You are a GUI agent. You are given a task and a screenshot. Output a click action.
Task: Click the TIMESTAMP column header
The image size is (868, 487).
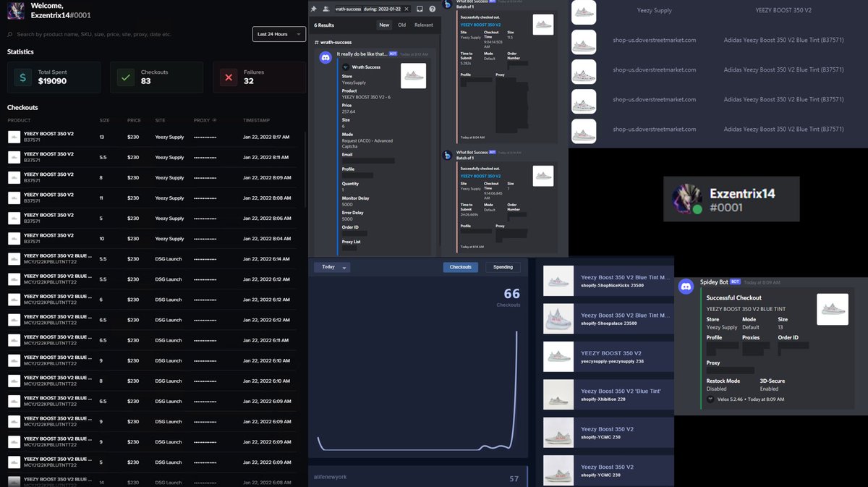point(257,120)
